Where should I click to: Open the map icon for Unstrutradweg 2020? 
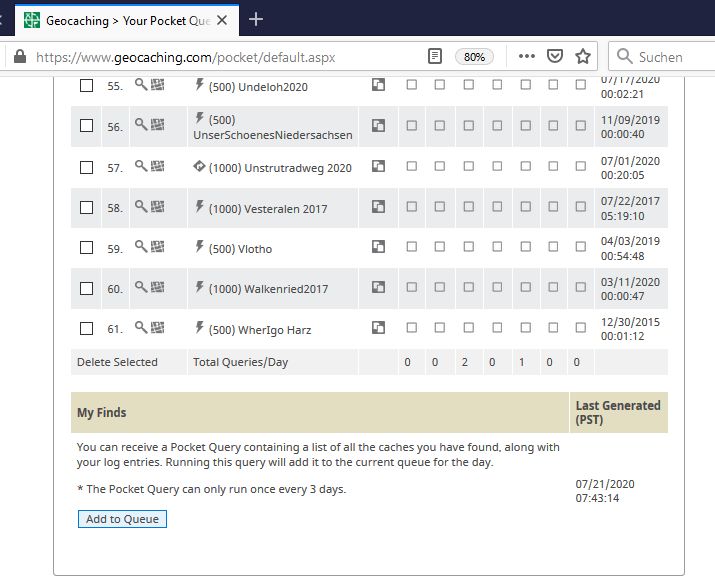click(x=158, y=166)
